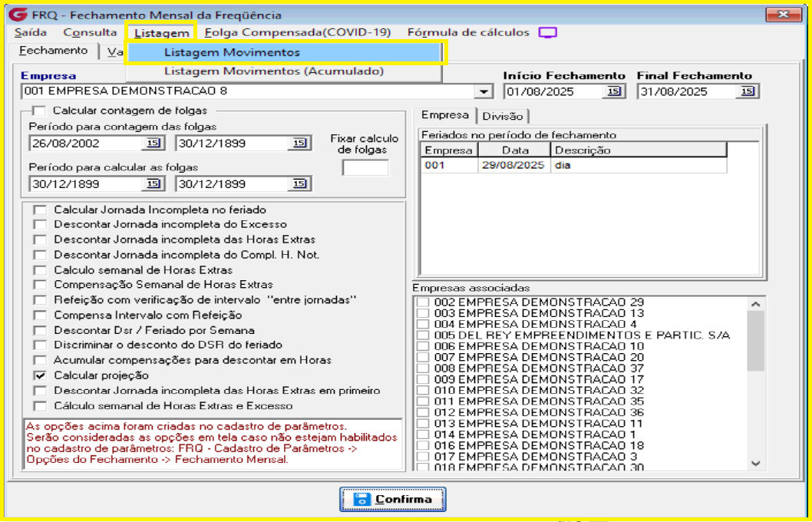
Task: Open Folga Compensada(COVID-19) menu
Action: (298, 32)
